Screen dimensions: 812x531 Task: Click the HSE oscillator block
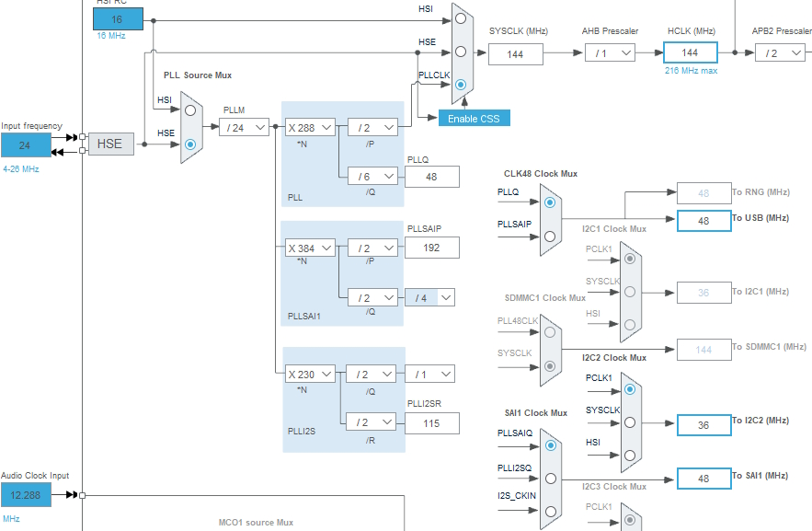[x=111, y=144]
